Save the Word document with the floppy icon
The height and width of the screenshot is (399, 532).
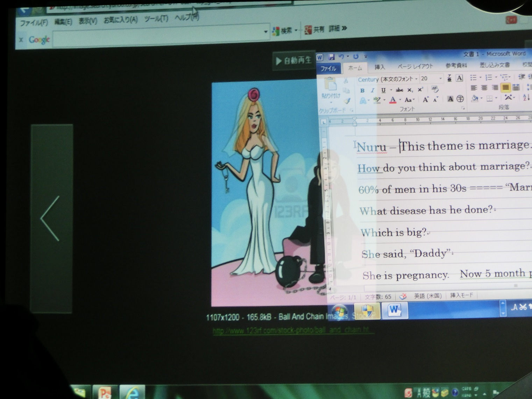point(331,57)
